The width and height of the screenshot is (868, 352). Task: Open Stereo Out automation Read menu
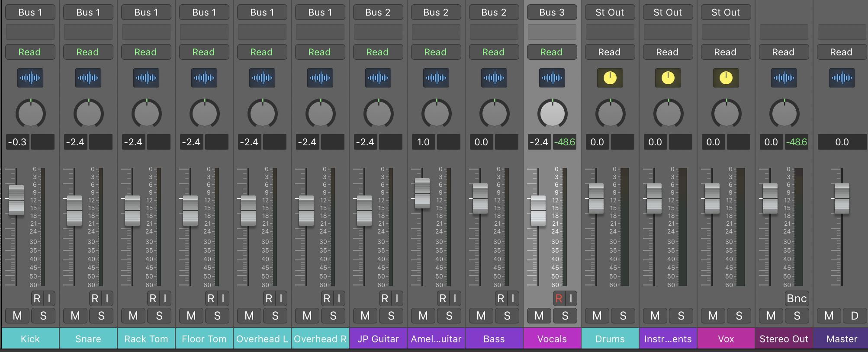[x=784, y=52]
